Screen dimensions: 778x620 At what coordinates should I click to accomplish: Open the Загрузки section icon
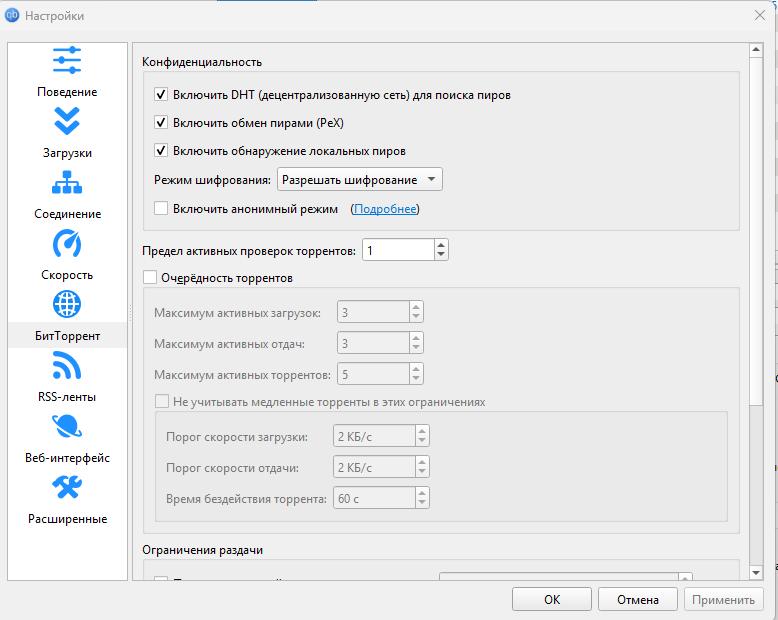coord(67,122)
